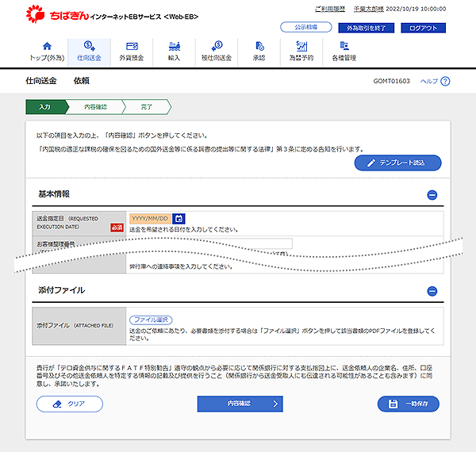476x452 pixels.
Task: Click the ログアウト button
Action: coord(423,28)
